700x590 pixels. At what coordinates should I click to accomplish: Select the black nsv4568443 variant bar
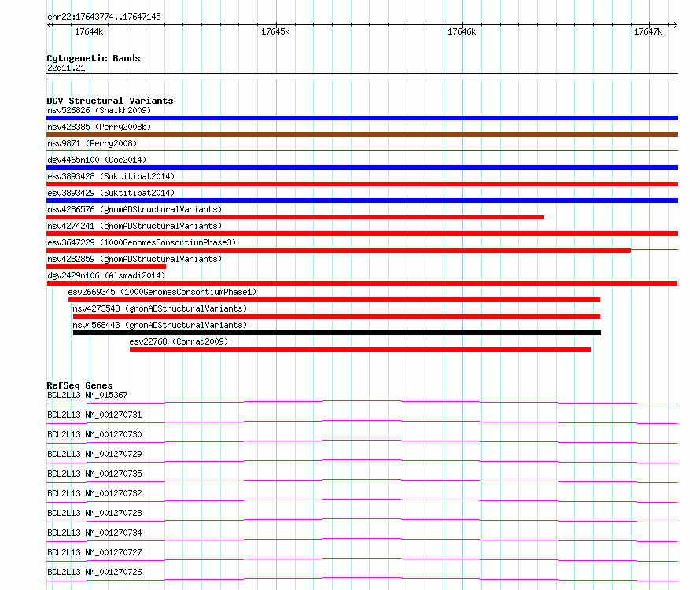pos(337,333)
